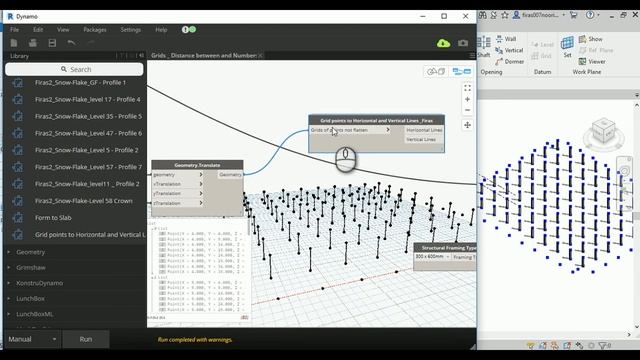The width and height of the screenshot is (640, 360).
Task: Click Show work plane tool in Revit
Action: click(x=591, y=39)
